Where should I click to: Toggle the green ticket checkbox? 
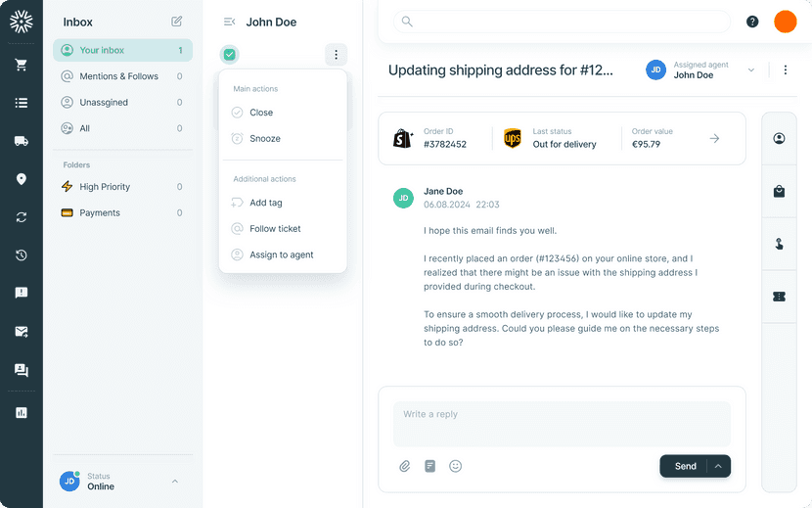point(230,55)
